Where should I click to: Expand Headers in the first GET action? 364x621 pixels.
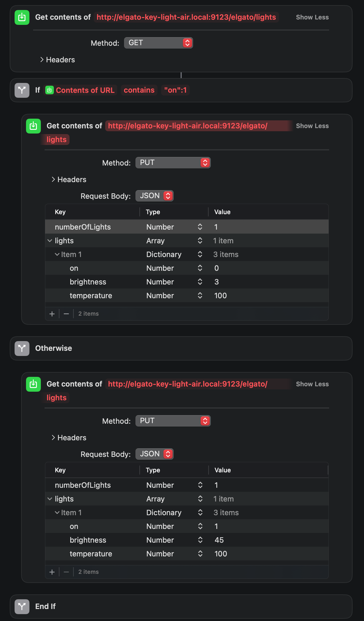42,59
